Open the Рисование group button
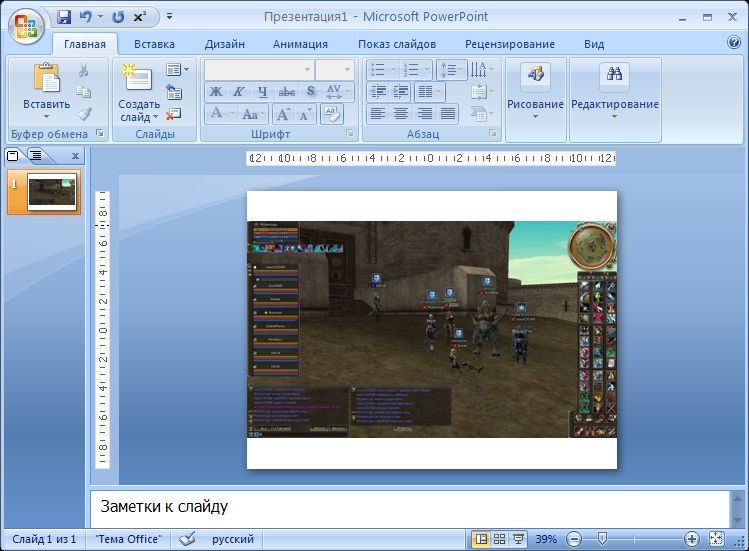This screenshot has height=551, width=749. tap(535, 99)
